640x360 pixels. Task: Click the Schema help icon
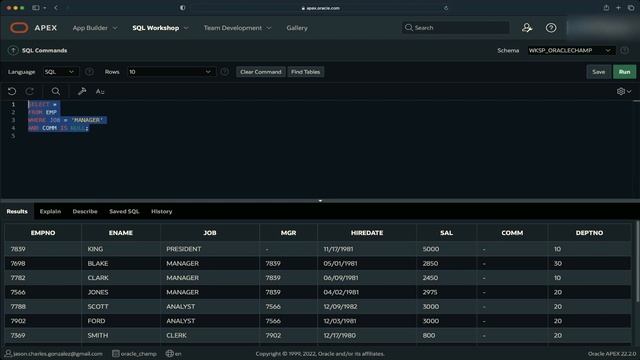(624, 50)
